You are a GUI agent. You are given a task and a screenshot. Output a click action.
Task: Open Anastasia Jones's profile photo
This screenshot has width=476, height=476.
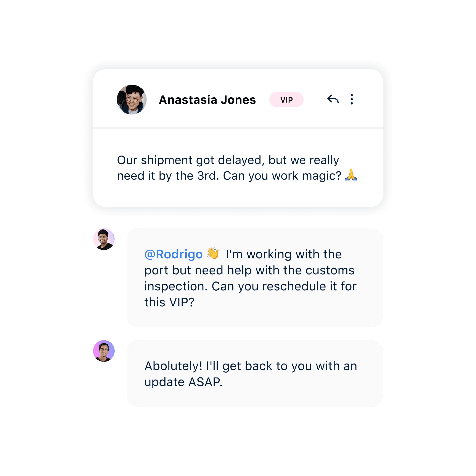coord(132,100)
